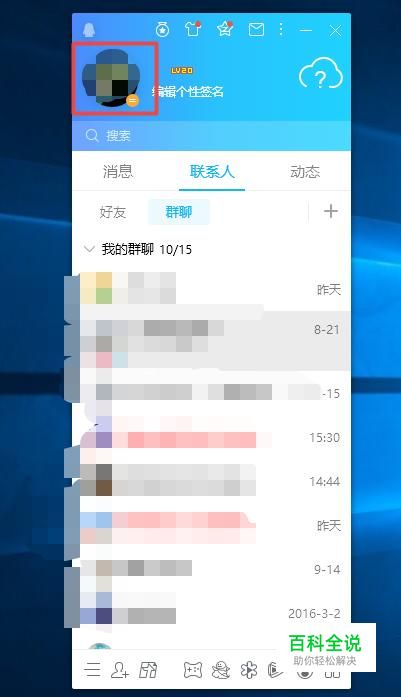This screenshot has width=401, height=697.
Task: Click the profile avatar picture
Action: [x=112, y=78]
